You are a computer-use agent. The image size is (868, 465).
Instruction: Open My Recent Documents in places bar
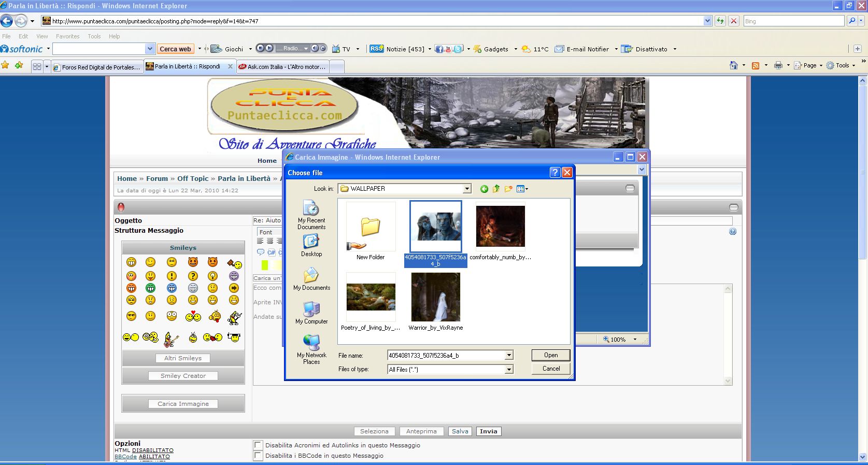311,215
